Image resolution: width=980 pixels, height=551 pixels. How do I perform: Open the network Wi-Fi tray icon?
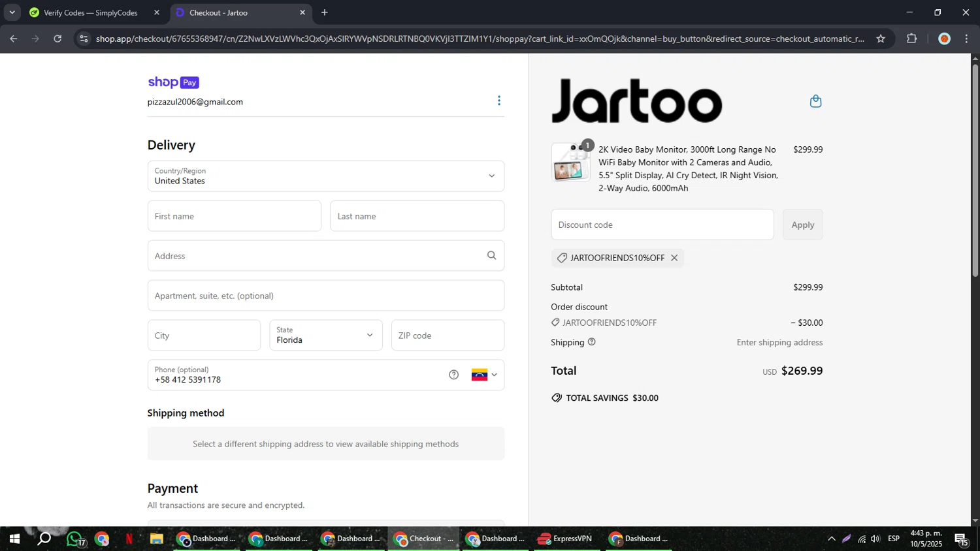[x=862, y=539]
